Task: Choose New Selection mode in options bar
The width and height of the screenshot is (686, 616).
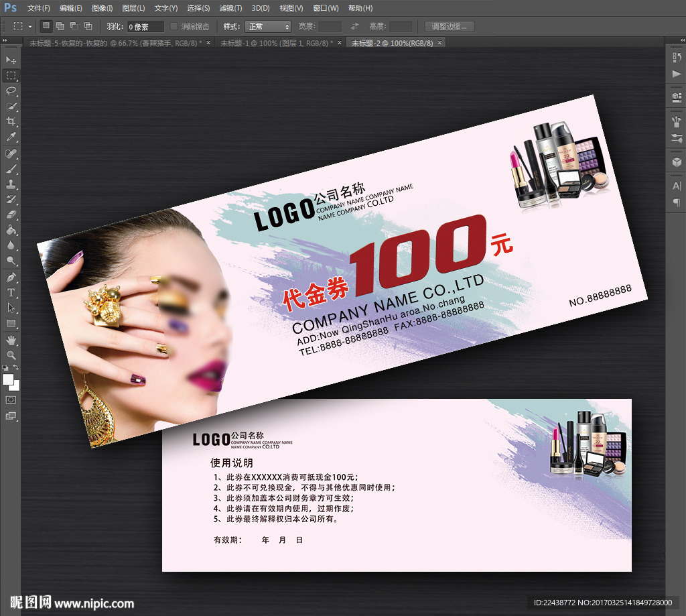Action: [46, 26]
